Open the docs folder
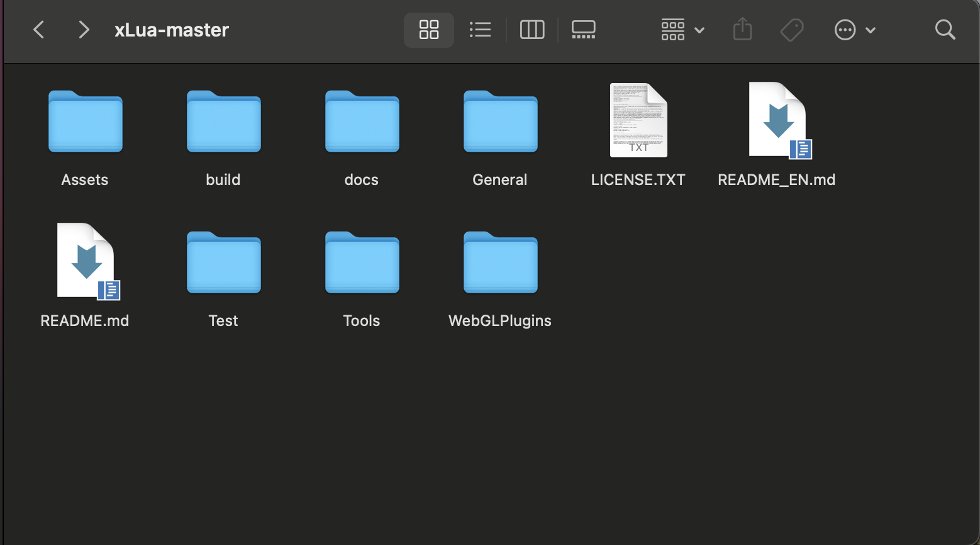 pos(362,122)
